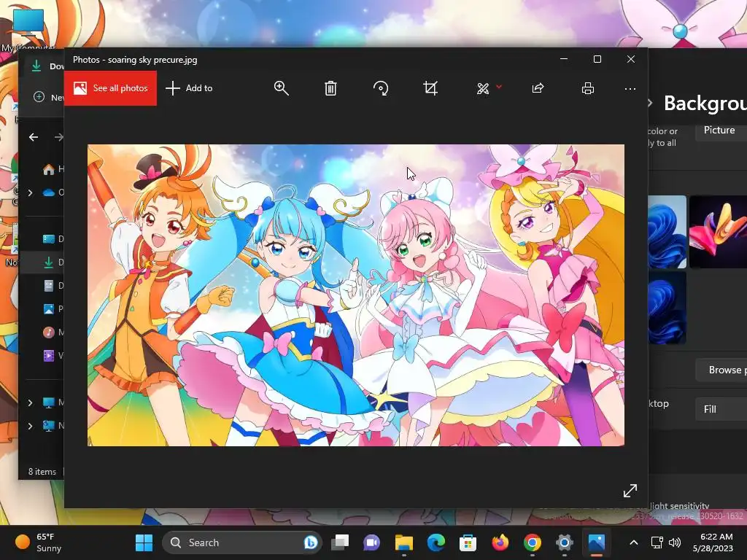Share the photo using the share icon
Image resolution: width=747 pixels, height=560 pixels.
coord(538,88)
